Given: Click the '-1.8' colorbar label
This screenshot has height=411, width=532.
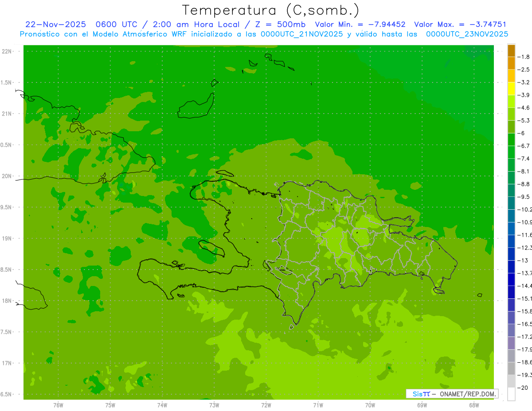Looking at the screenshot, I should tap(524, 57).
